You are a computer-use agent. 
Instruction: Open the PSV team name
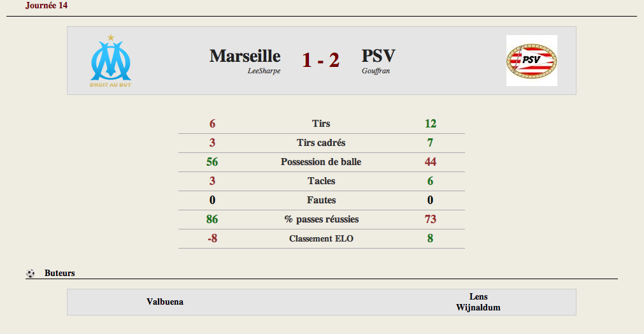point(378,56)
